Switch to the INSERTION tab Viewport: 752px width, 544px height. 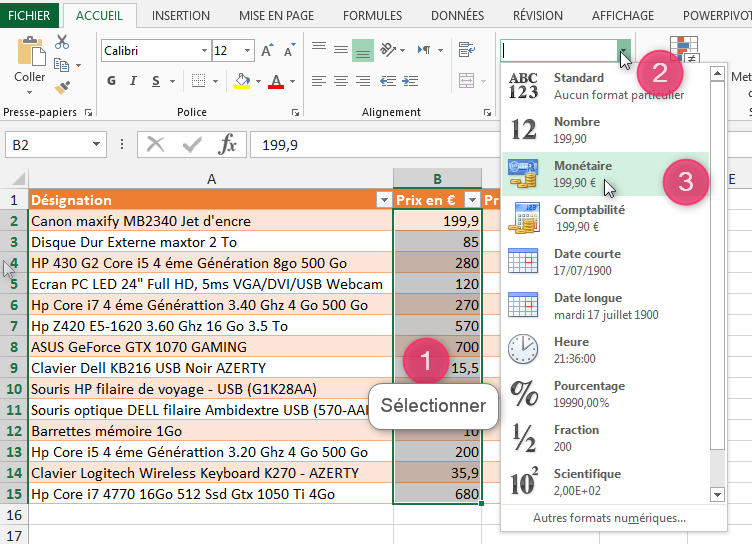(x=181, y=16)
